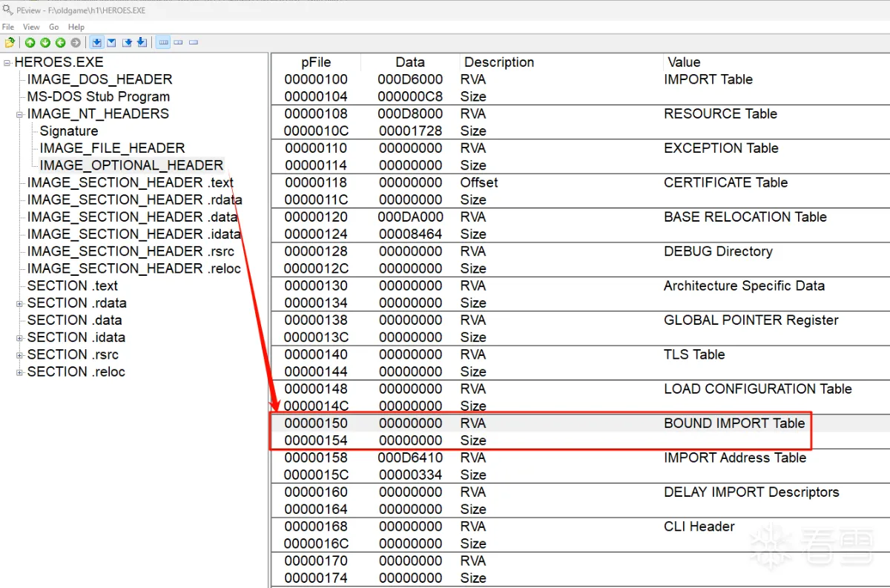Click the green down arrow icon
This screenshot has height=588, width=890.
coord(45,42)
